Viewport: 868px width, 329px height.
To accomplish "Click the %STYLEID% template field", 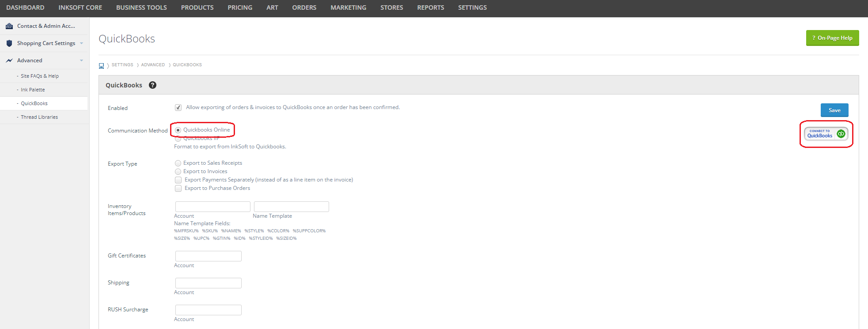I will click(x=261, y=238).
